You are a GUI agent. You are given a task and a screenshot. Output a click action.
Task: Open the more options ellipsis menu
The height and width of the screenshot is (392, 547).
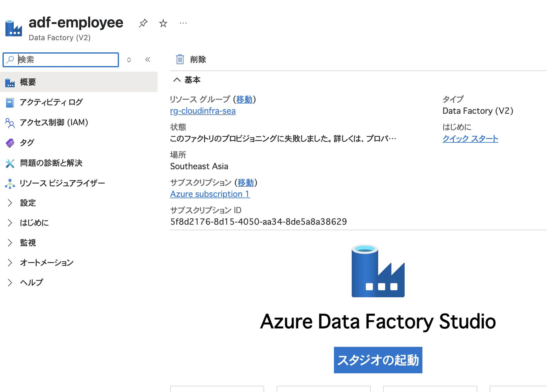[183, 23]
